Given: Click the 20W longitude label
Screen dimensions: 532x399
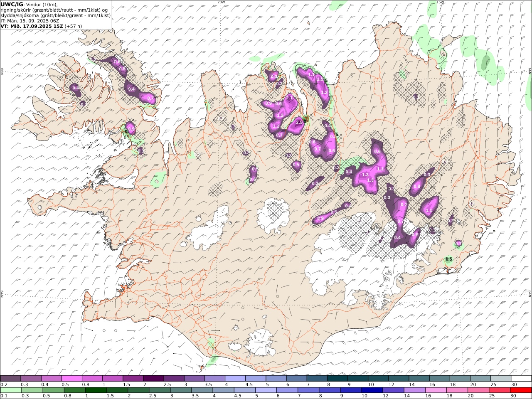Looking at the screenshot, I should pyautogui.click(x=221, y=2).
